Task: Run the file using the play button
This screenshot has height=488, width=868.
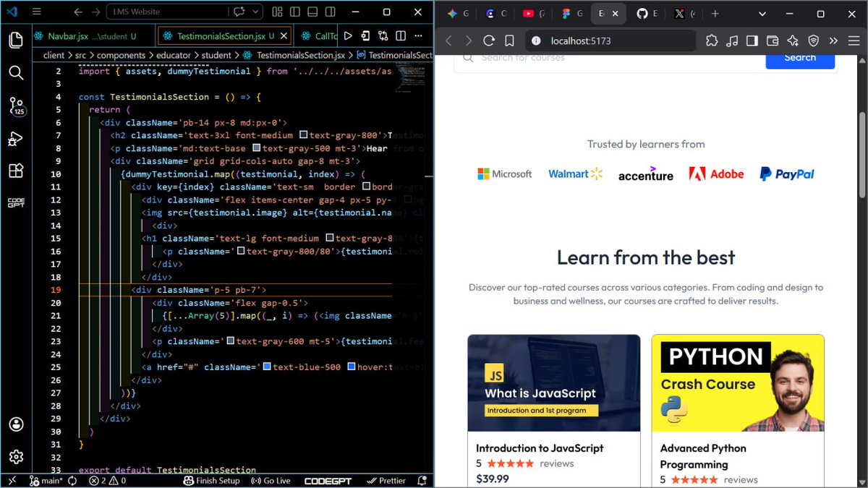Action: (x=348, y=35)
